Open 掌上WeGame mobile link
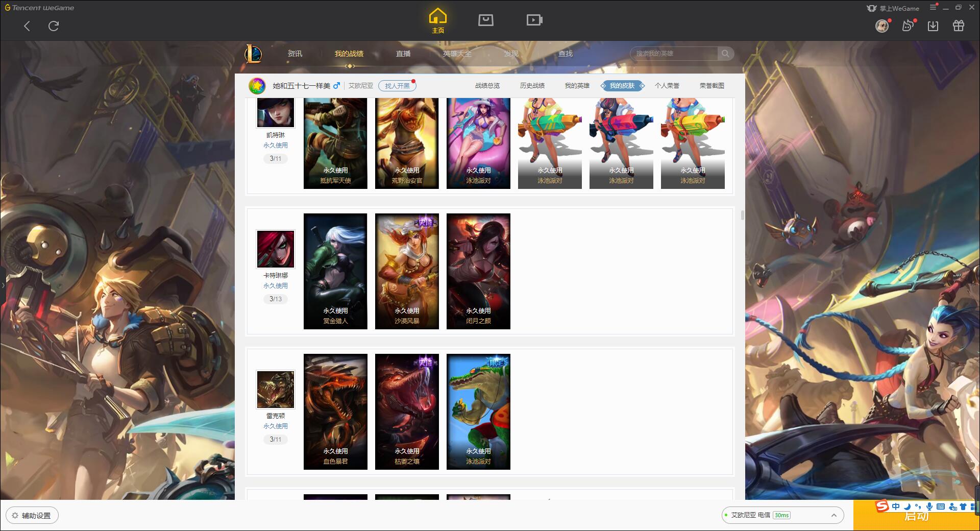980x531 pixels. pos(893,8)
